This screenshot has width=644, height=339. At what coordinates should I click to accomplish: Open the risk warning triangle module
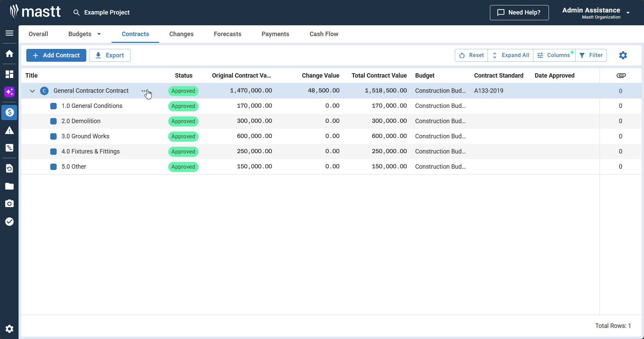coord(9,131)
